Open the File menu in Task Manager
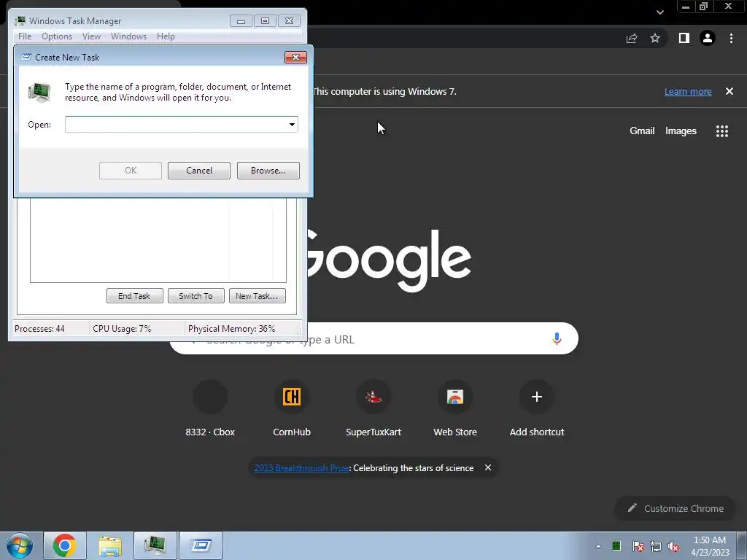Viewport: 747px width, 560px height. click(x=25, y=36)
